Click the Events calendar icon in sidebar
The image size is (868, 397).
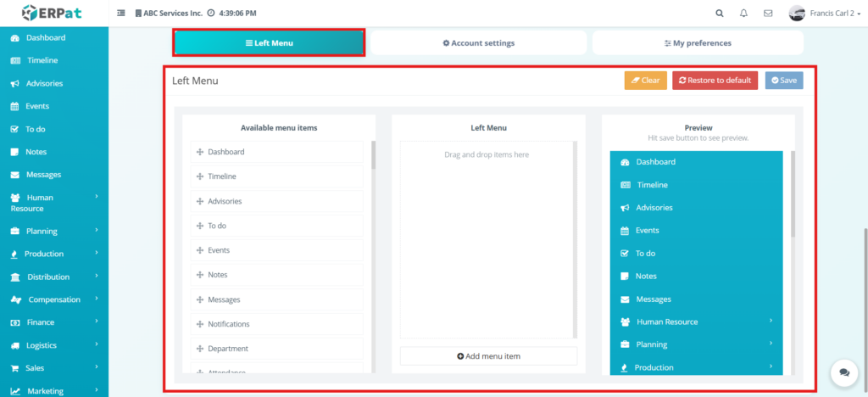click(15, 107)
